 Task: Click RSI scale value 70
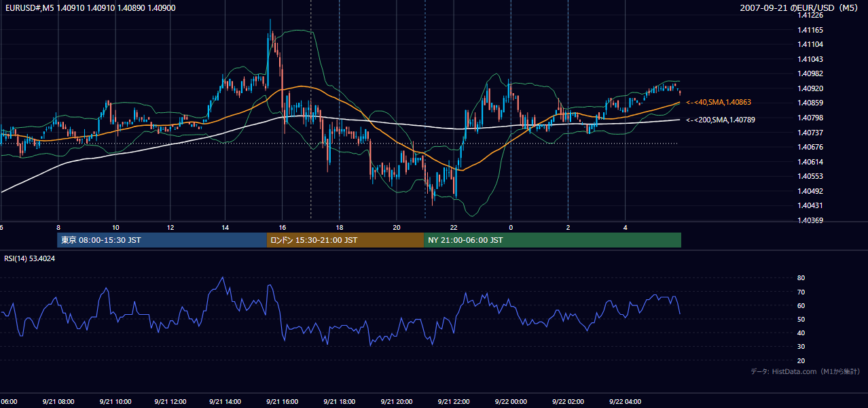pyautogui.click(x=801, y=292)
